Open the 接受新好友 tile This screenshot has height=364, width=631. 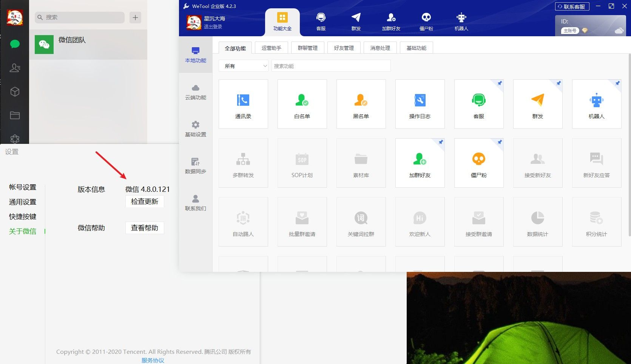coord(538,163)
